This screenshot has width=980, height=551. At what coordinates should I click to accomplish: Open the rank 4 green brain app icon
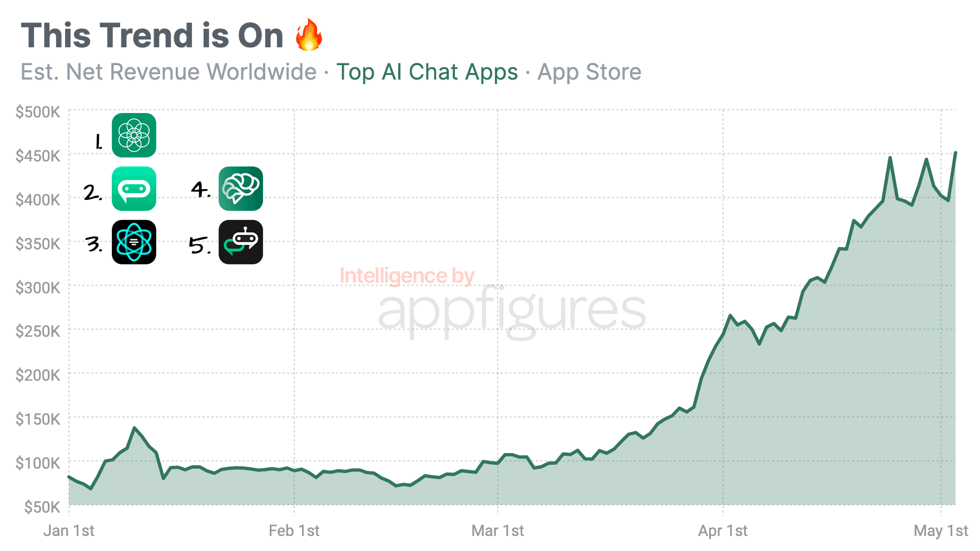[241, 189]
